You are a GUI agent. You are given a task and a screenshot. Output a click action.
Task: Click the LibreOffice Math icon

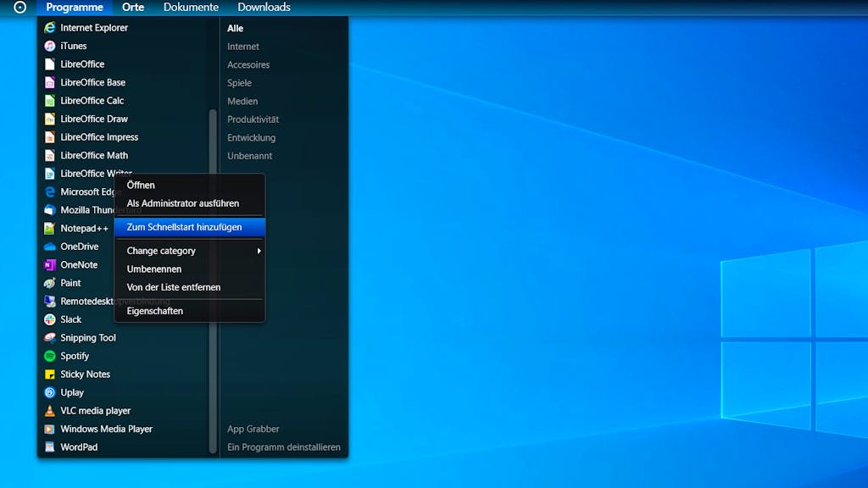point(50,156)
